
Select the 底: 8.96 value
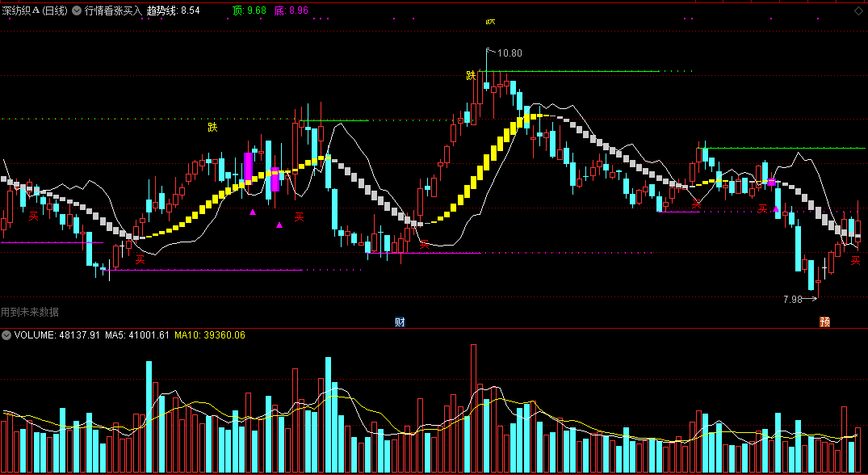coord(291,11)
